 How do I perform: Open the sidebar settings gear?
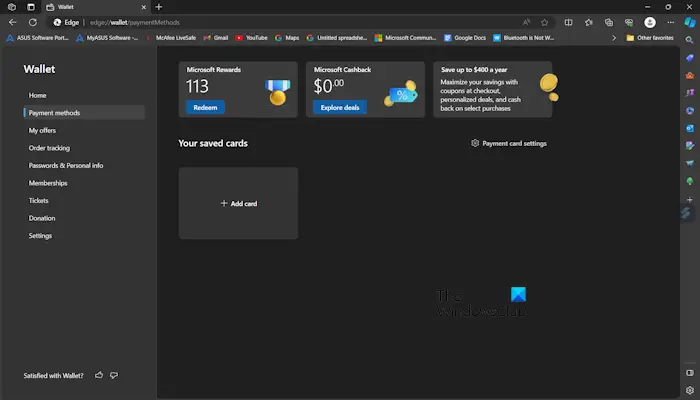pyautogui.click(x=690, y=390)
